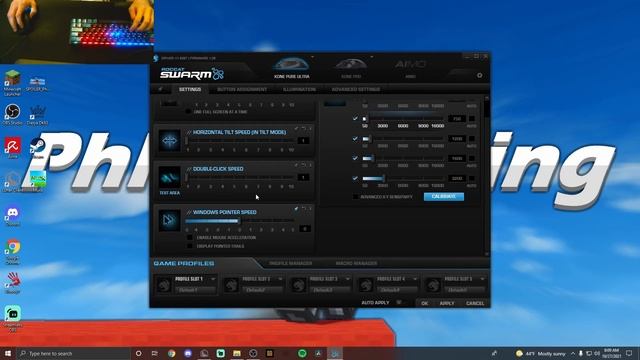Click the Test Area label
The height and width of the screenshot is (360, 640).
coord(169,193)
